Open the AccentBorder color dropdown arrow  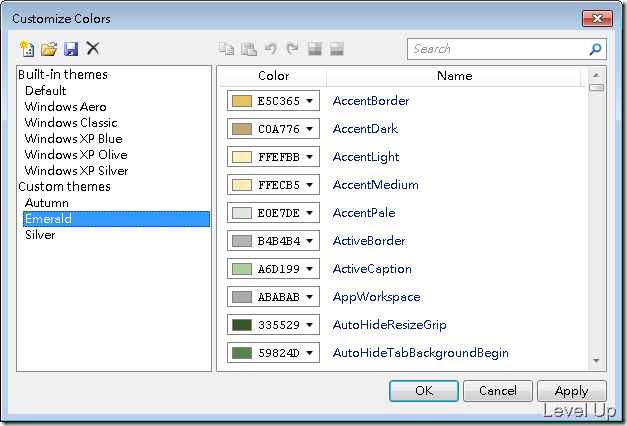coord(310,101)
